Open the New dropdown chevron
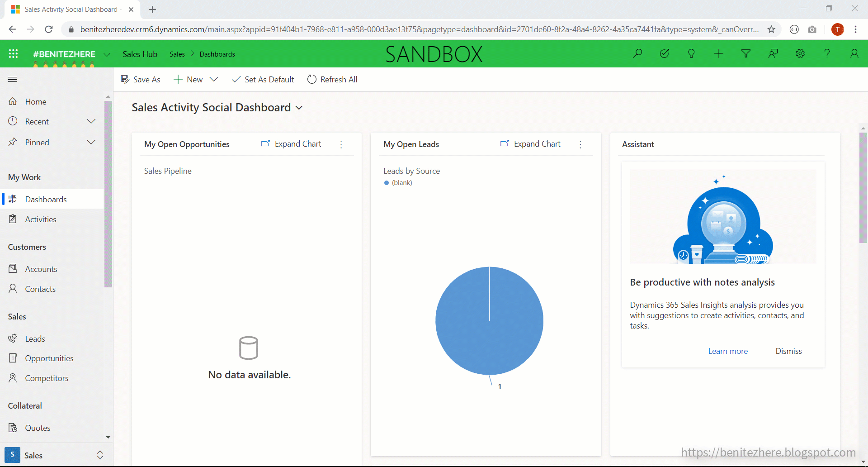Image resolution: width=868 pixels, height=467 pixels. pos(214,80)
